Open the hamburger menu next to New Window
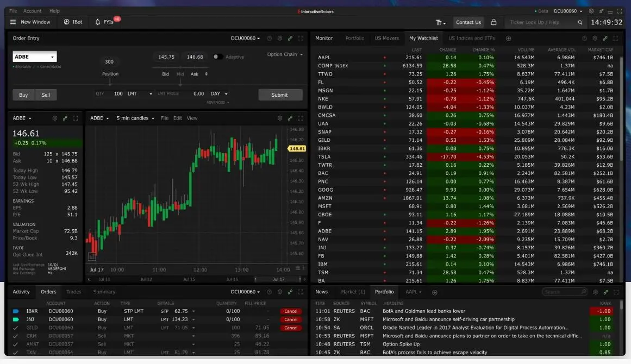631x364 pixels. click(13, 22)
